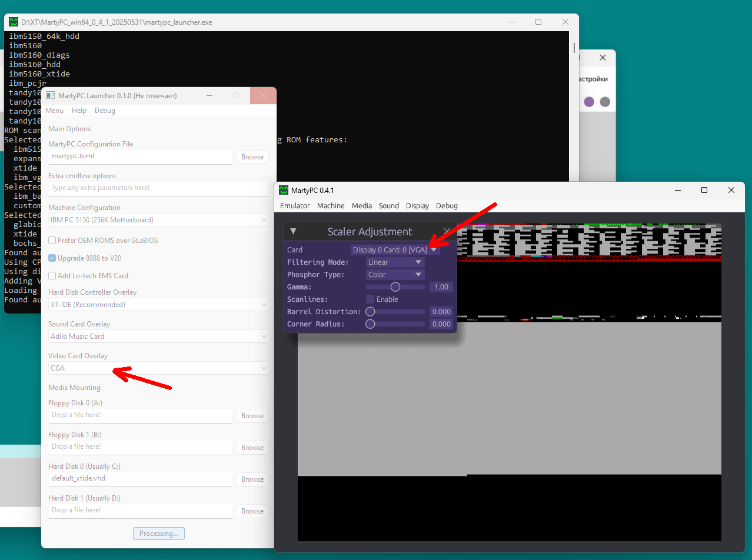Open the Video Card Overlay dropdown
This screenshot has height=560, width=752.
pyautogui.click(x=158, y=368)
